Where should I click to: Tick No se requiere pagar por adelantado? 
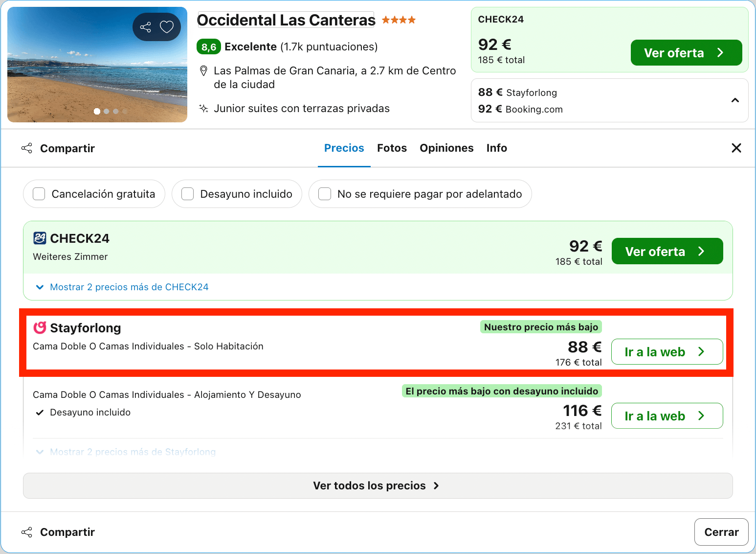tap(325, 194)
